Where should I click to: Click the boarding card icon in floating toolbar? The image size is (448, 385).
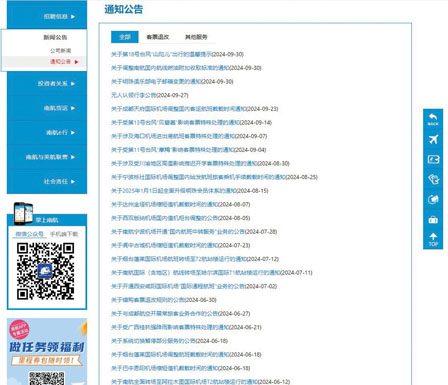click(433, 159)
